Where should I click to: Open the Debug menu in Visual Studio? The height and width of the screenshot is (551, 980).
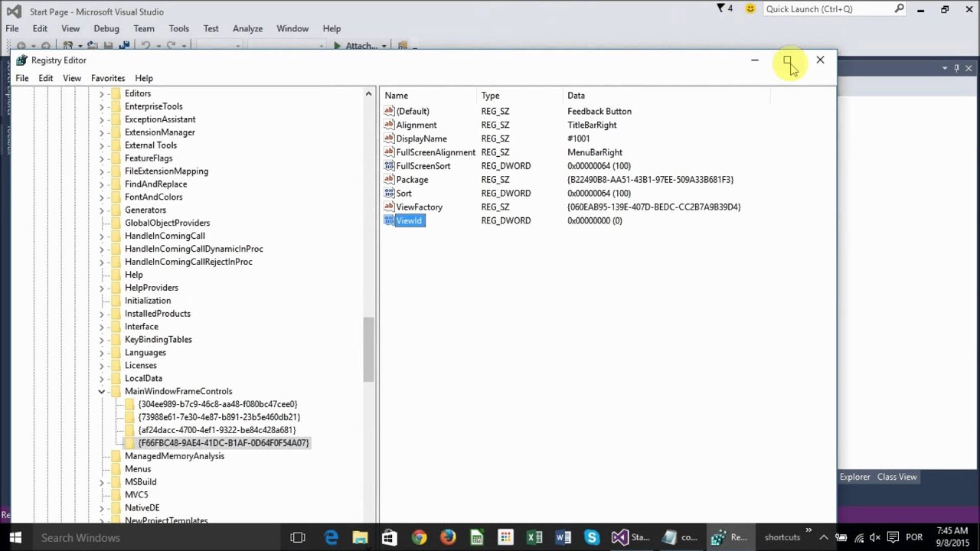pyautogui.click(x=106, y=28)
